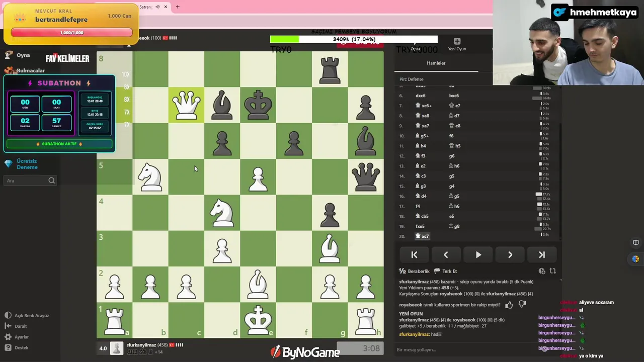Open Ayarlar settings
Screen dimensions: 644x362
coord(17,337)
